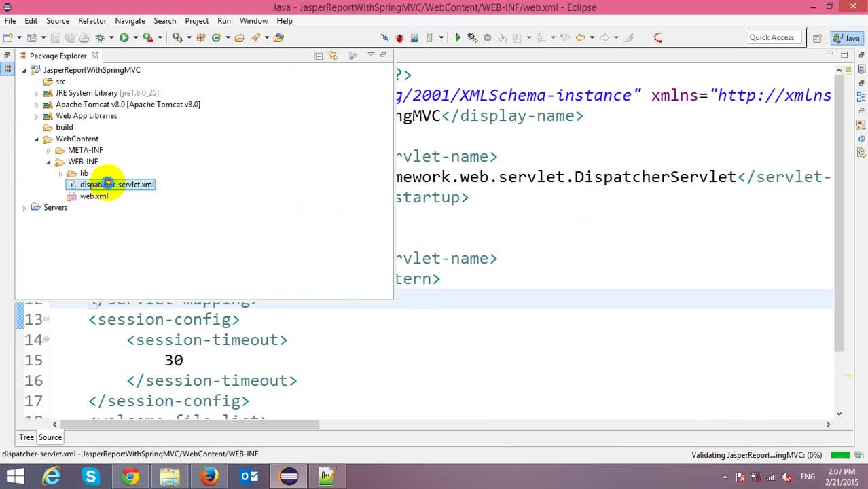Click the Back navigation arrow icon

coord(580,38)
